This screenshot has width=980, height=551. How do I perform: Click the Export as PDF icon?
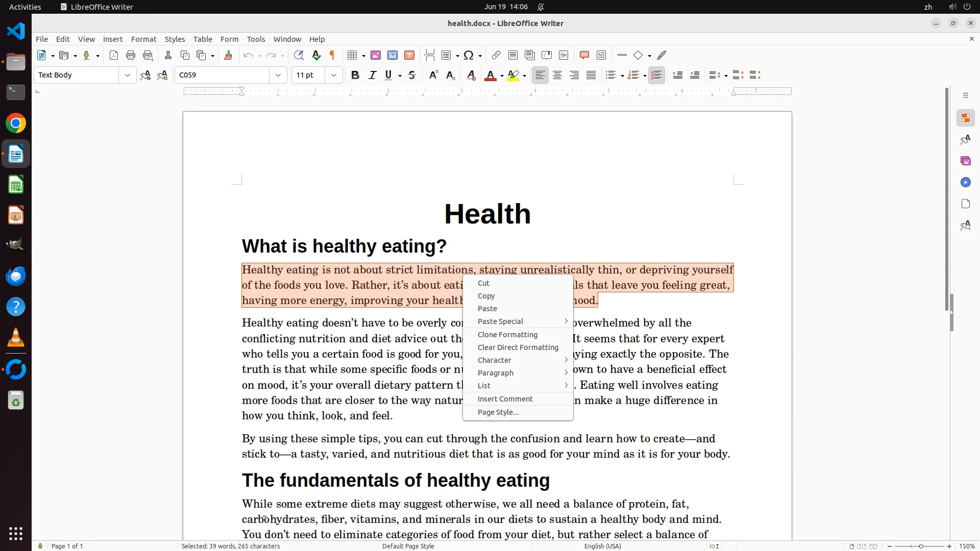click(114, 55)
